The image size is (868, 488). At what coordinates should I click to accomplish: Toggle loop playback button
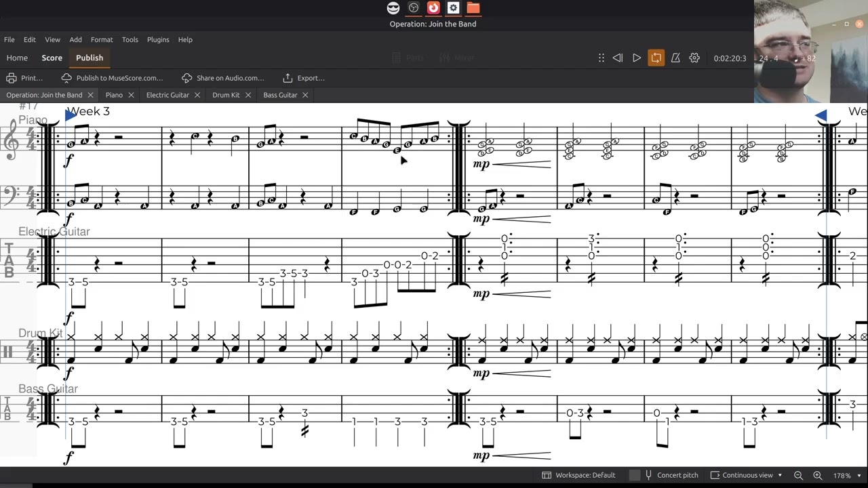(656, 58)
